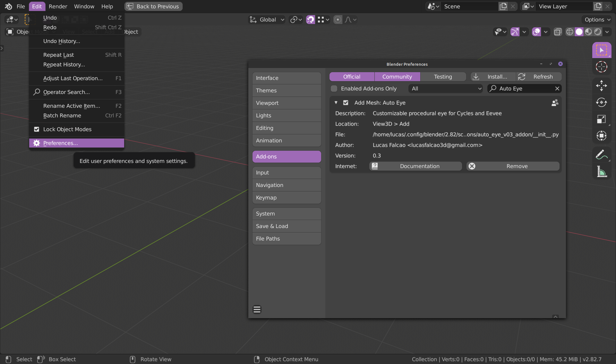Toggle snapping with the magnet icon
616x364 pixels.
click(310, 20)
